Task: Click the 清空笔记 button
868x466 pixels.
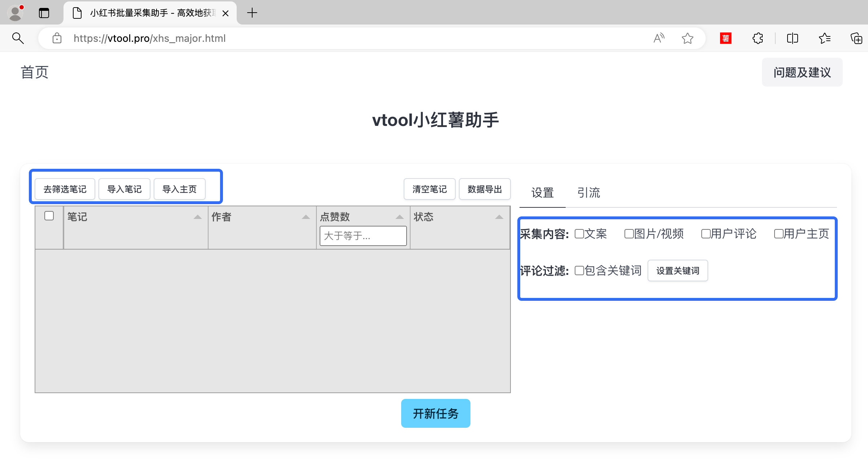Action: (430, 189)
